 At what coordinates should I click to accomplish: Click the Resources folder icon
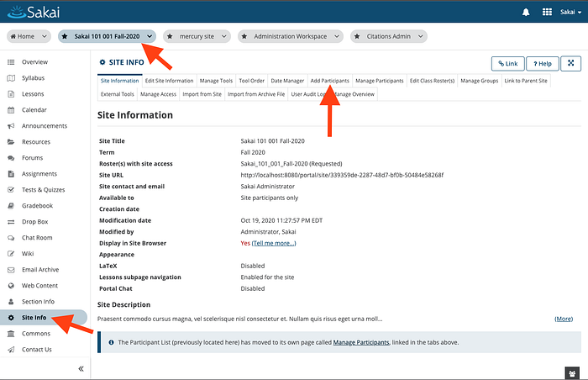(x=11, y=142)
